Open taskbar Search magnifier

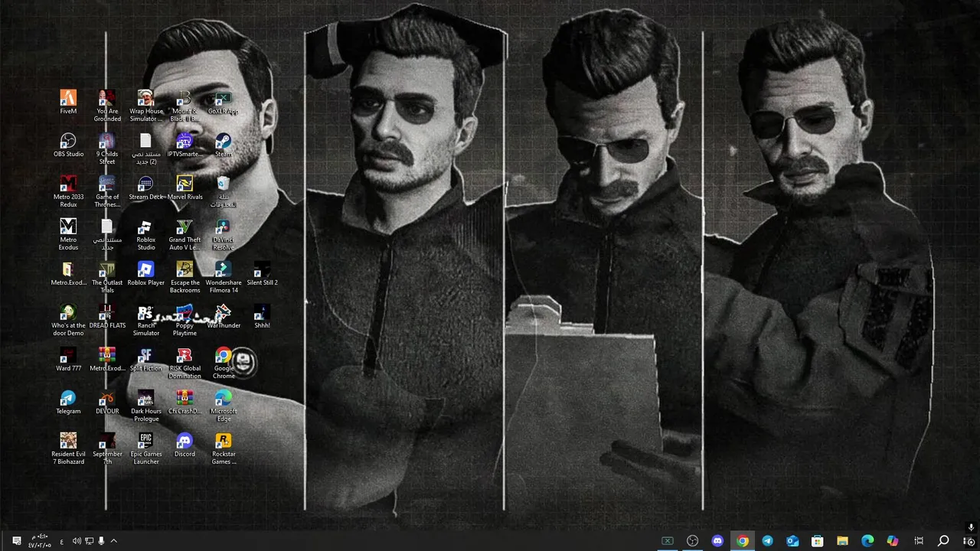(943, 540)
